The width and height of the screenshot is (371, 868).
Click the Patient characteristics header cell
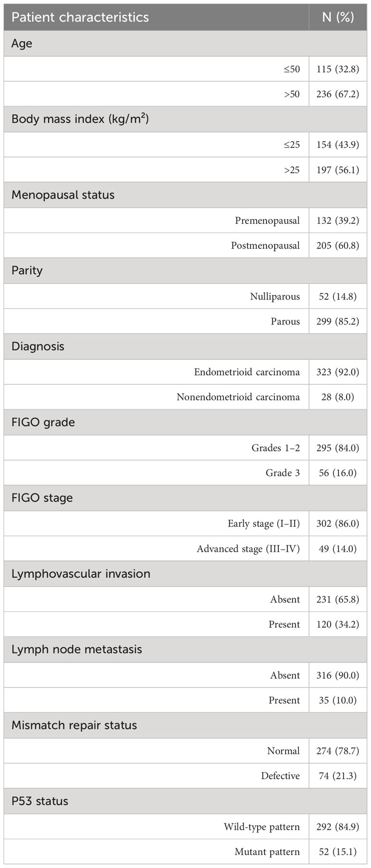[156, 17]
